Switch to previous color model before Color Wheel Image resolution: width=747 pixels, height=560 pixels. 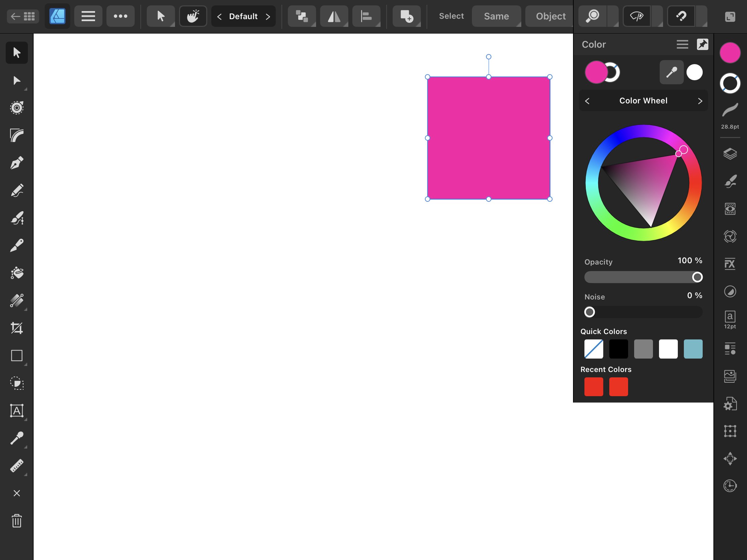click(x=587, y=101)
